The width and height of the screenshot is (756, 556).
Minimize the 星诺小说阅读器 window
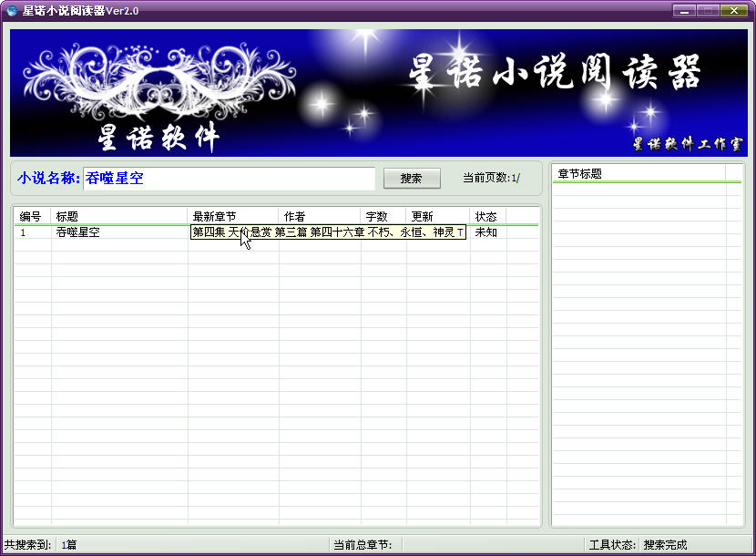click(684, 11)
